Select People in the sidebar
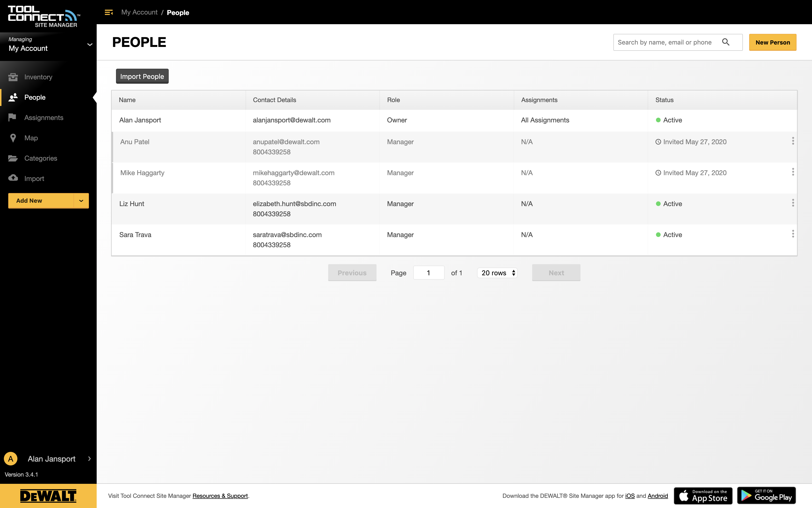The image size is (812, 508). click(35, 97)
